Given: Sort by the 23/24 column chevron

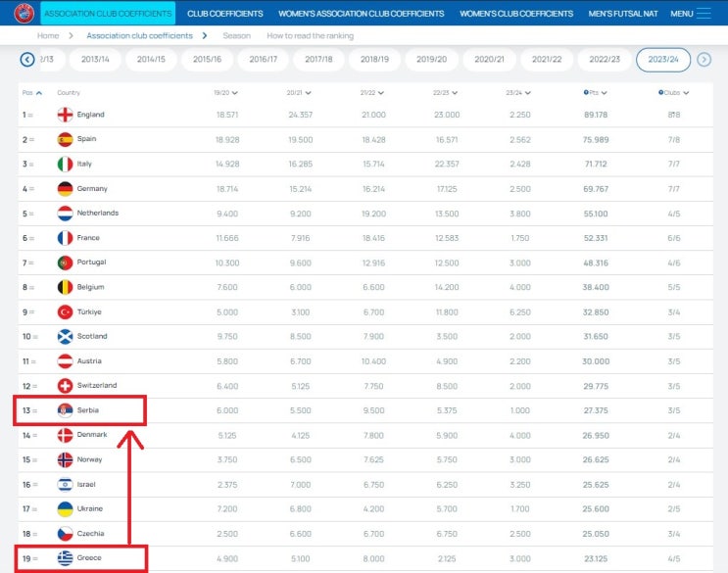Looking at the screenshot, I should (x=527, y=93).
